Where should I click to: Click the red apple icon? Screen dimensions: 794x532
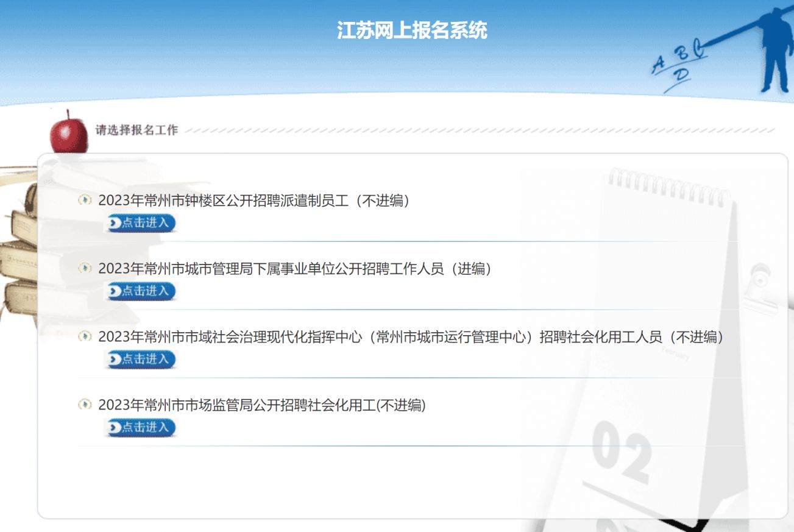coord(68,132)
